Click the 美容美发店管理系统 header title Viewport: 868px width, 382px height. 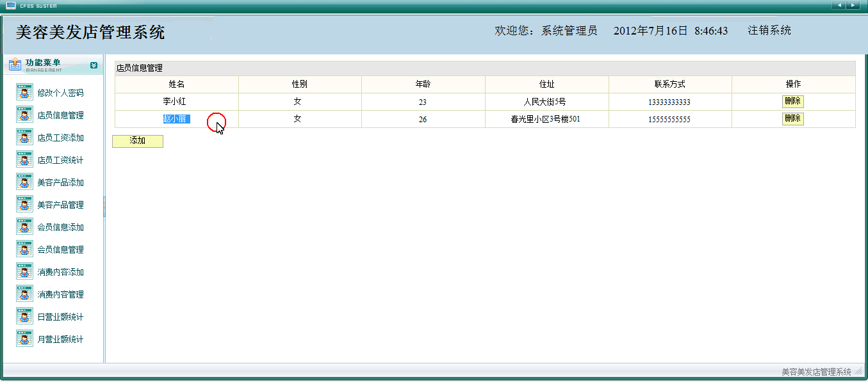pyautogui.click(x=90, y=33)
